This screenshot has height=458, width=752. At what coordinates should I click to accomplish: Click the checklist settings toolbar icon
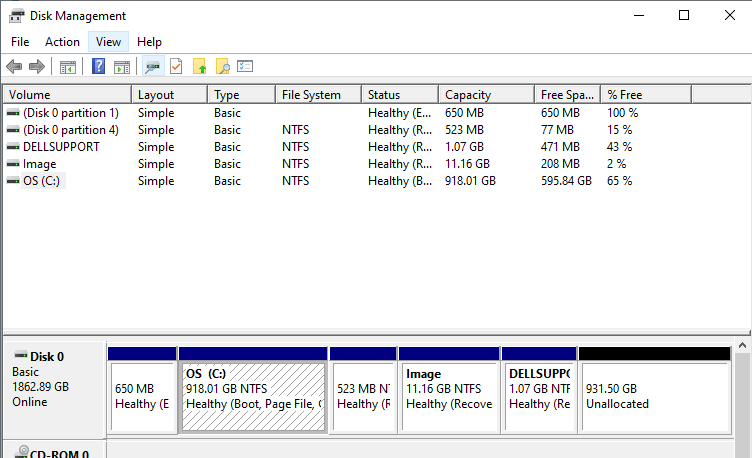[x=245, y=66]
